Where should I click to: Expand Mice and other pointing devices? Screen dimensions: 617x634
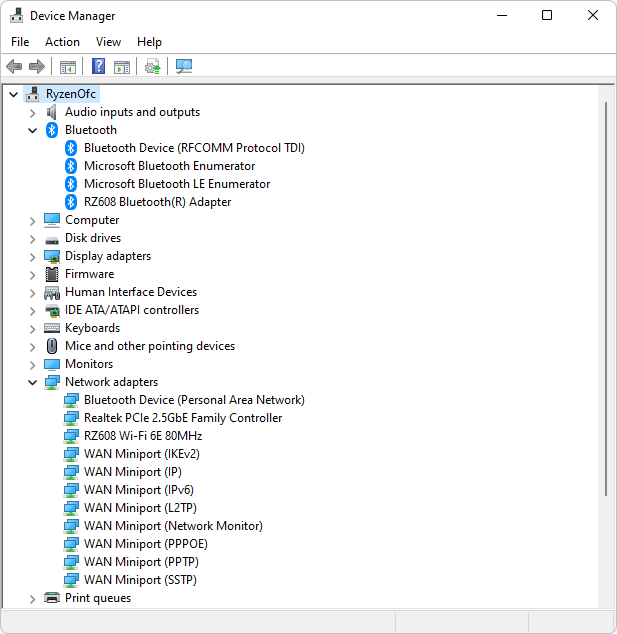[33, 347]
